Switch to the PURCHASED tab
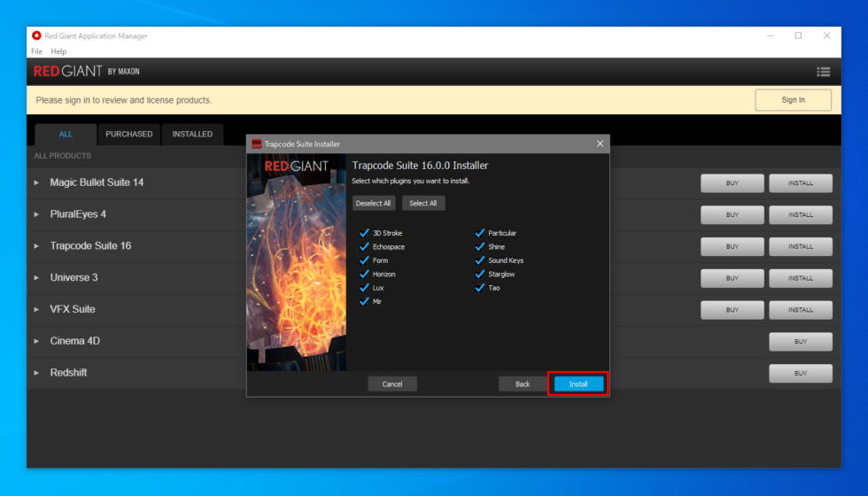This screenshot has width=868, height=496. pos(129,134)
